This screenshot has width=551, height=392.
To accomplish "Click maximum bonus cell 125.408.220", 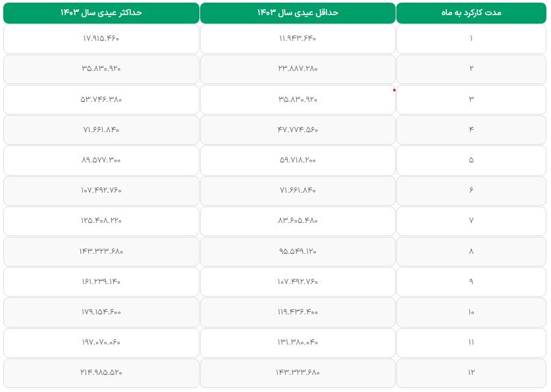I will click(x=101, y=220).
